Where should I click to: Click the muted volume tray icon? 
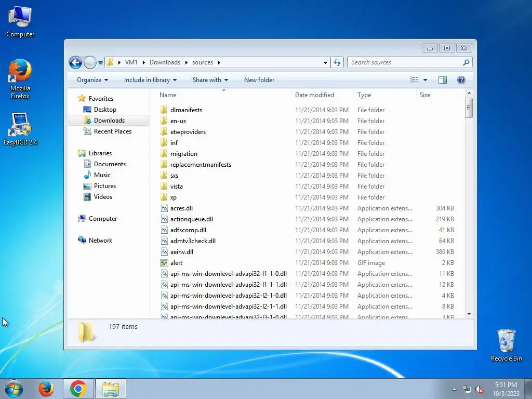480,390
